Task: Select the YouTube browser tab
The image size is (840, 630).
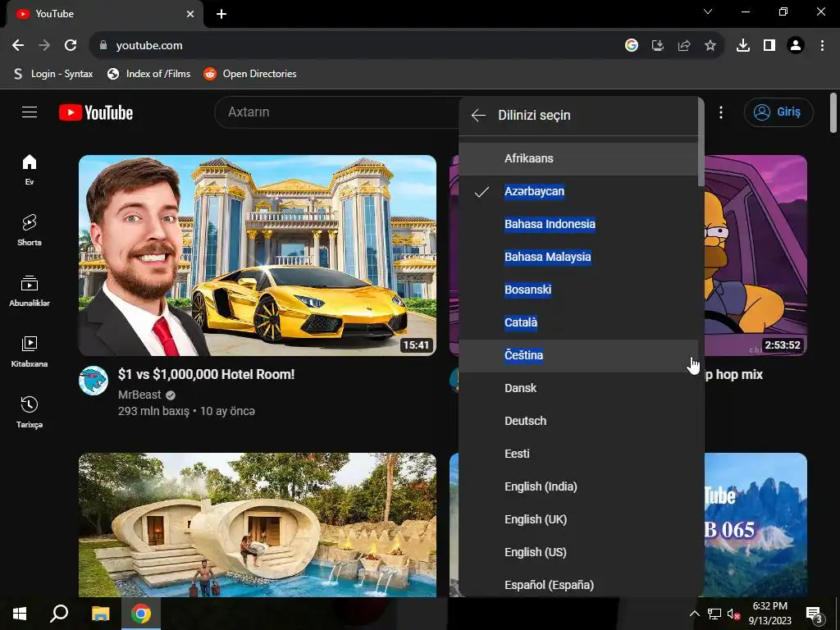Action: [x=104, y=14]
